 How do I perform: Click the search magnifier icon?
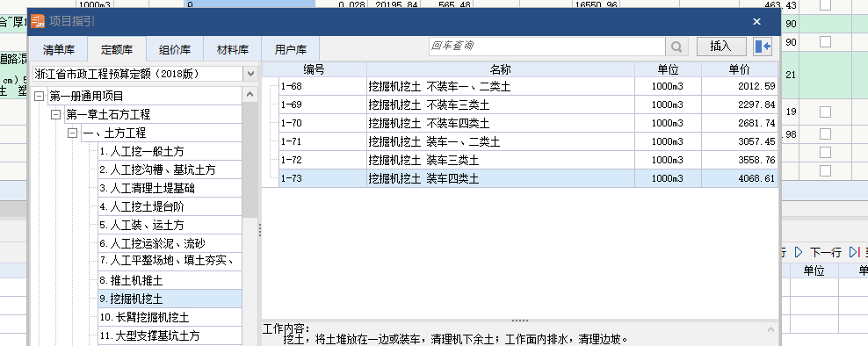676,47
